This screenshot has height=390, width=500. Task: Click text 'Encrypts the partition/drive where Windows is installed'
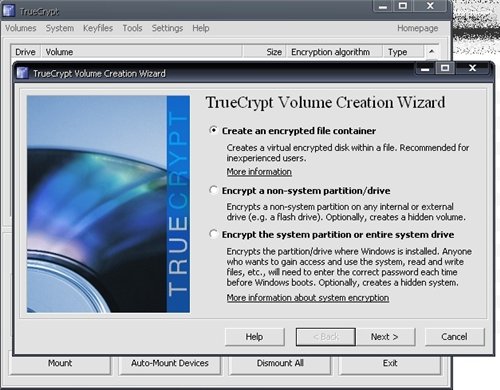(x=332, y=251)
